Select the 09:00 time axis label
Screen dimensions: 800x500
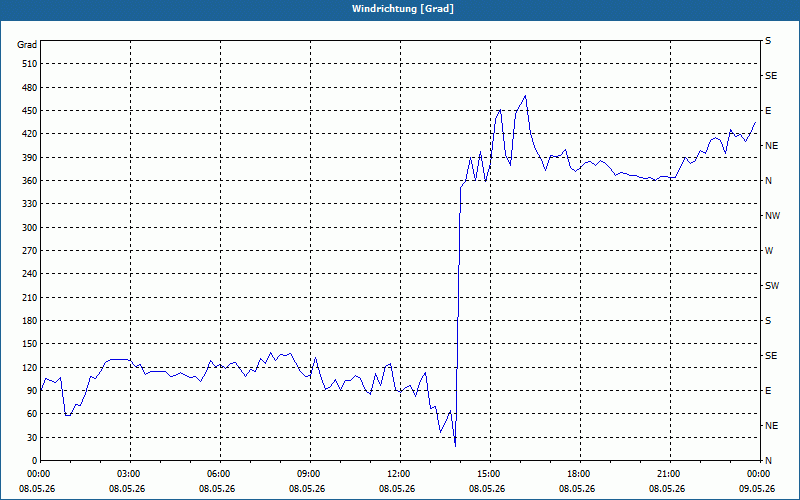310,474
